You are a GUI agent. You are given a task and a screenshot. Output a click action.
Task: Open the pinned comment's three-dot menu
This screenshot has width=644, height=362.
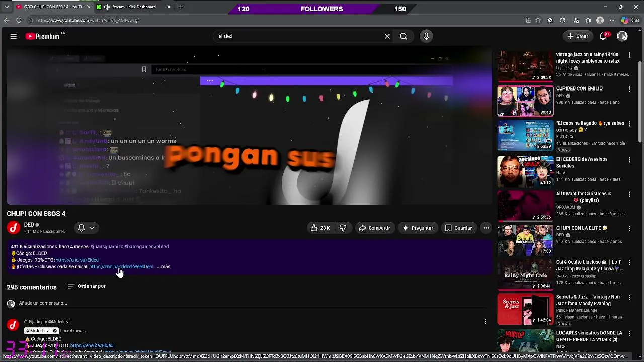tap(485, 321)
